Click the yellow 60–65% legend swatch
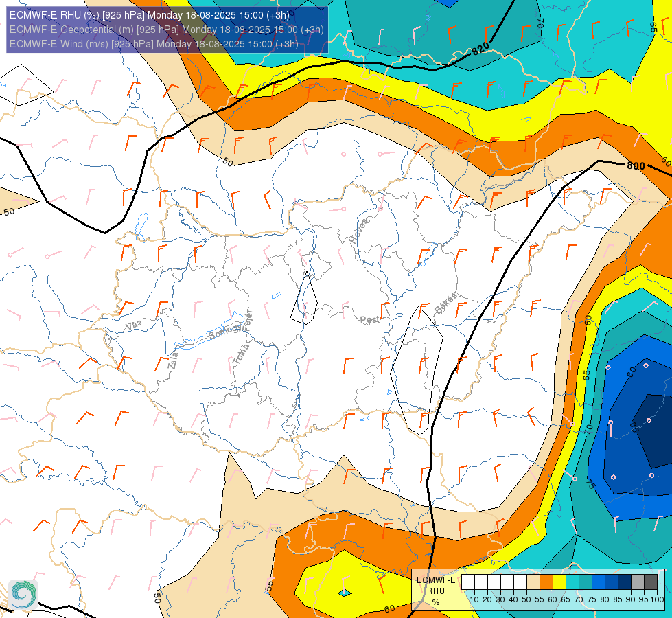This screenshot has height=618, width=672. (559, 582)
